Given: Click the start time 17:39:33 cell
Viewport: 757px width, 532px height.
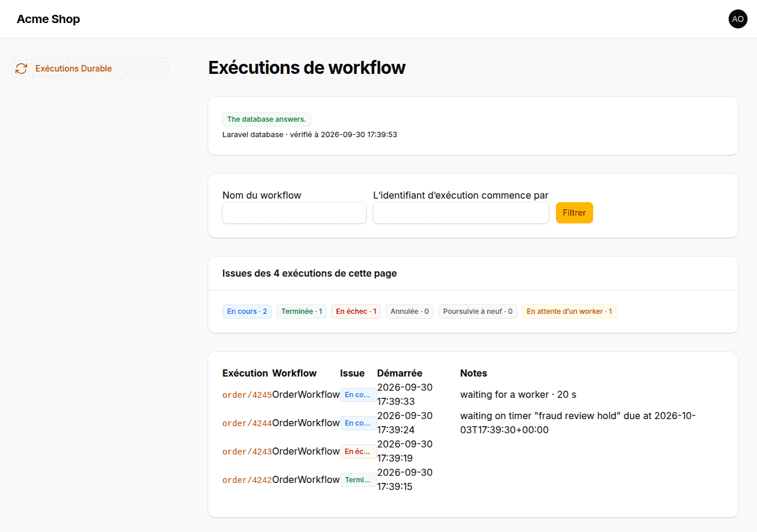Looking at the screenshot, I should pyautogui.click(x=405, y=395).
